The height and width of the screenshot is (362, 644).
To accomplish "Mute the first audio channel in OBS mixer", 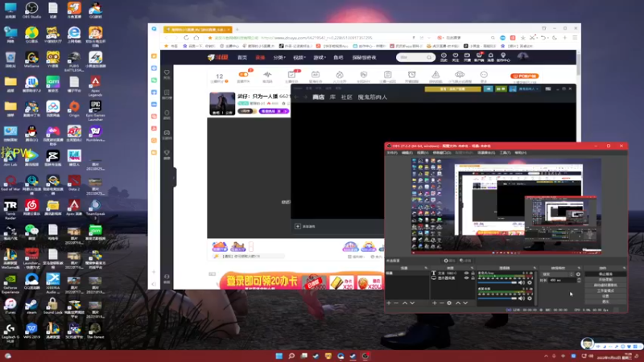I will (521, 282).
